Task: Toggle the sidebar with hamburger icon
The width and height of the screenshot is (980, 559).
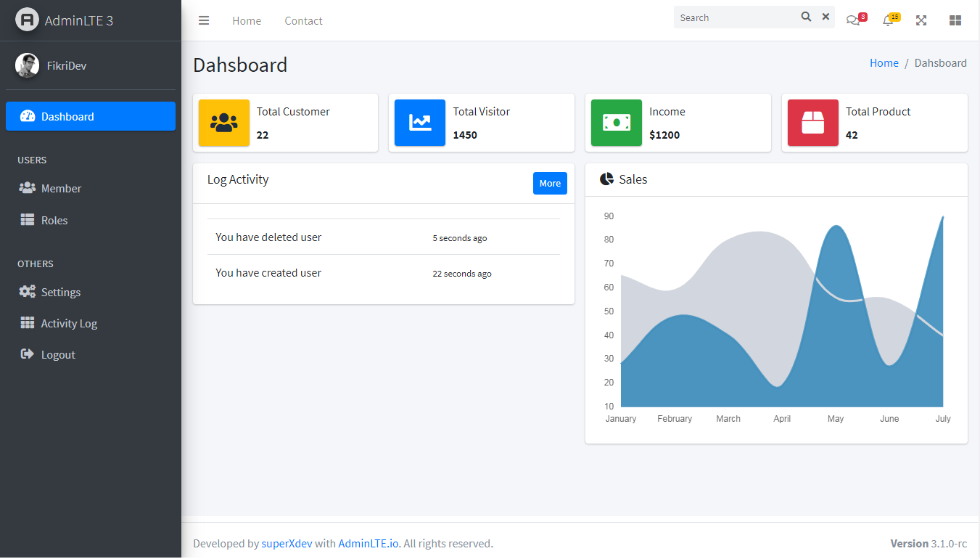Action: click(x=204, y=20)
